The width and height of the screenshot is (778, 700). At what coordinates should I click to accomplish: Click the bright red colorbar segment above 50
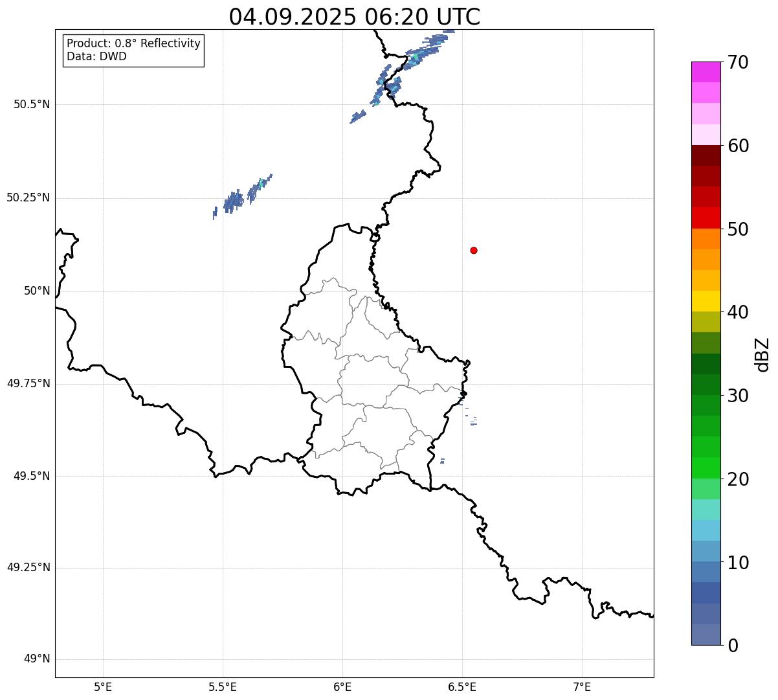706,218
